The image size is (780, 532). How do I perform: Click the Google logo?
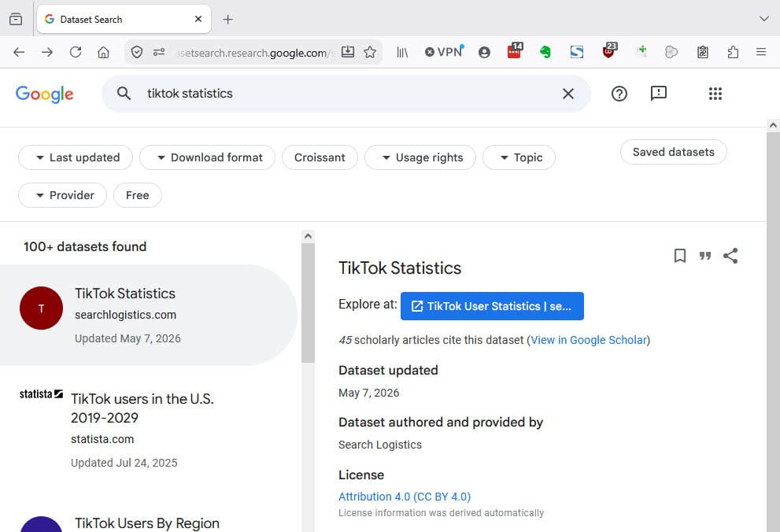pyautogui.click(x=45, y=94)
